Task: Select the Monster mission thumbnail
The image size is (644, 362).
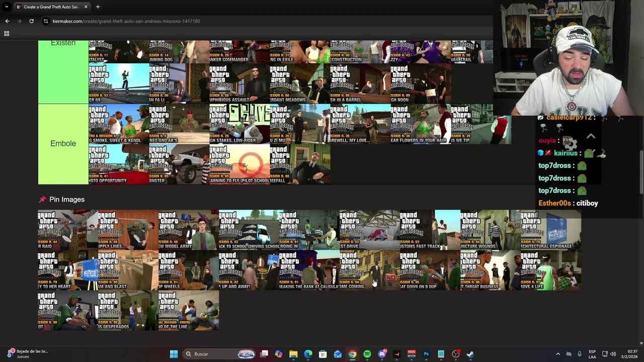Action: click(x=179, y=164)
